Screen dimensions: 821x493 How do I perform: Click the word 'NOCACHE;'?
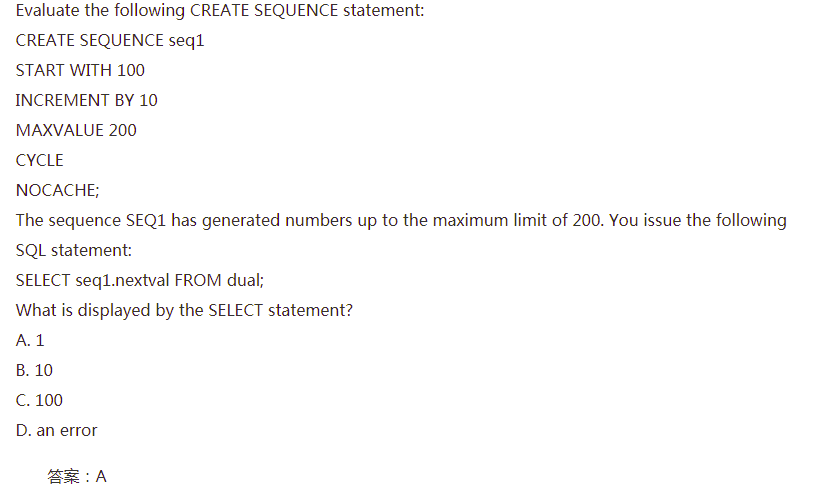click(58, 190)
